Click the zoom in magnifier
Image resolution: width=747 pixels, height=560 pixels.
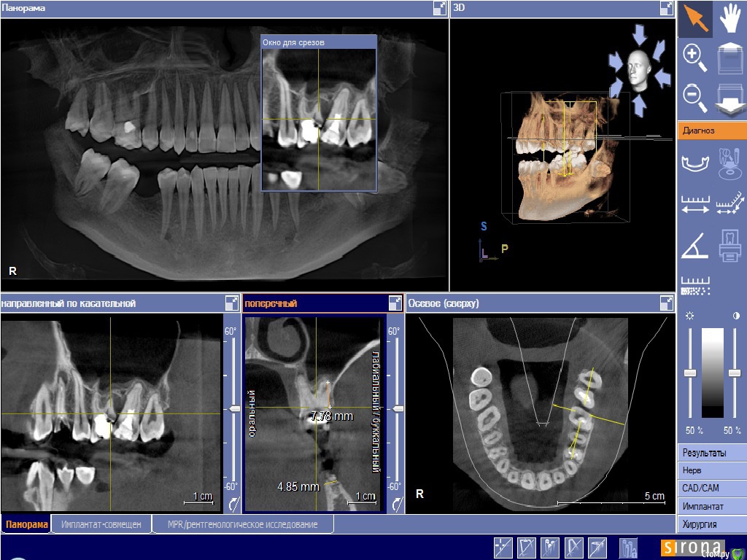click(694, 57)
